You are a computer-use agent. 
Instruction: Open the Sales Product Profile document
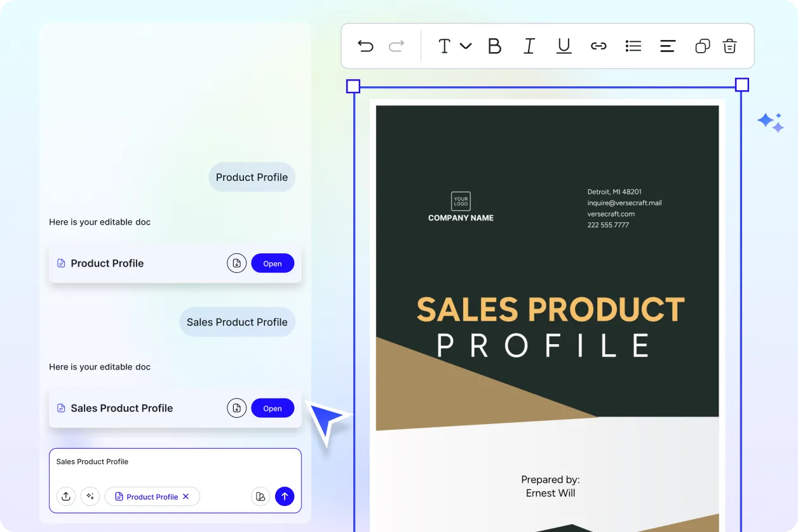tap(273, 408)
